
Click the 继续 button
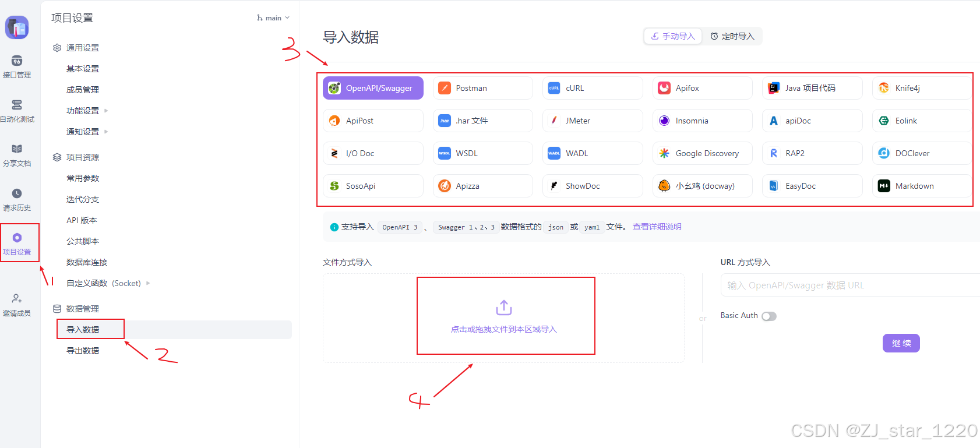(x=901, y=343)
